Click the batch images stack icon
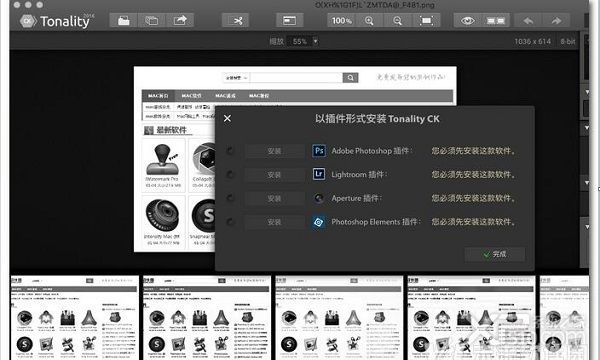Screen dimensions: 600x360 [x=151, y=21]
